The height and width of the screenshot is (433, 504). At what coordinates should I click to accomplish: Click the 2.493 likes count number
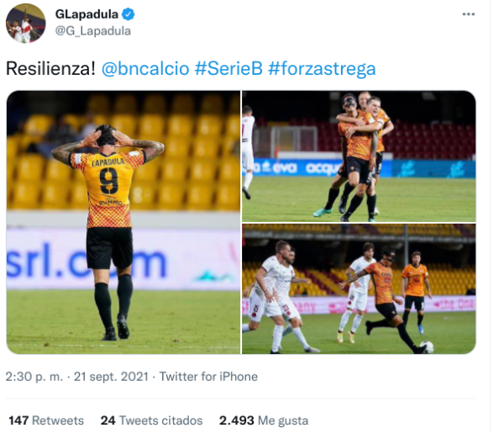point(237,420)
